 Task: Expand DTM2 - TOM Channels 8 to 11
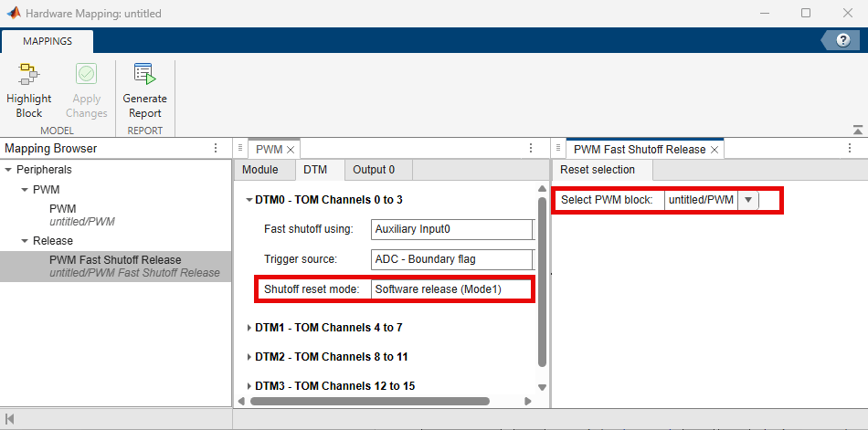pos(249,357)
